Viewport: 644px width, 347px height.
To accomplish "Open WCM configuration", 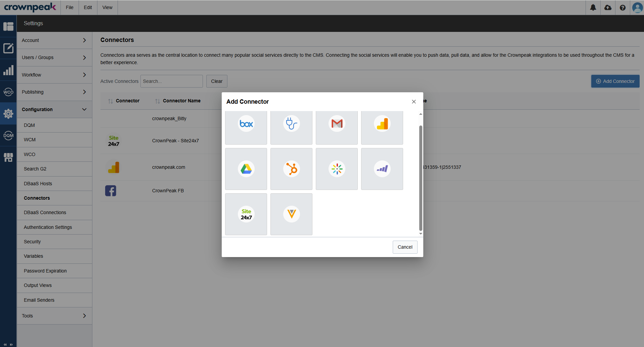I will [54, 140].
